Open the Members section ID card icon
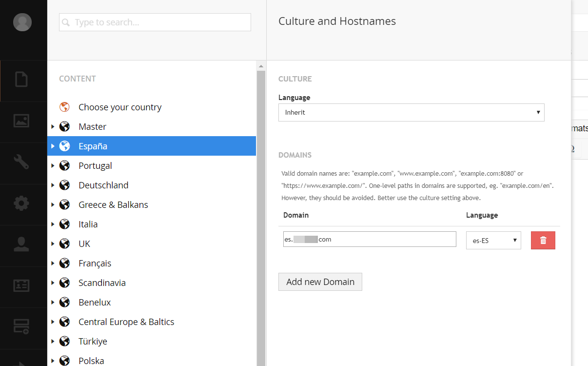588x366 pixels. point(21,285)
